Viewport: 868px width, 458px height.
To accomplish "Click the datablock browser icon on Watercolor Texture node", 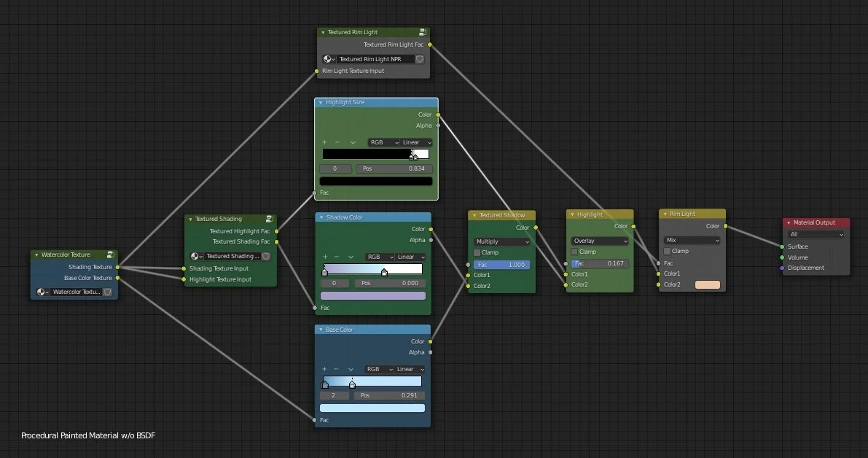I will pos(43,292).
